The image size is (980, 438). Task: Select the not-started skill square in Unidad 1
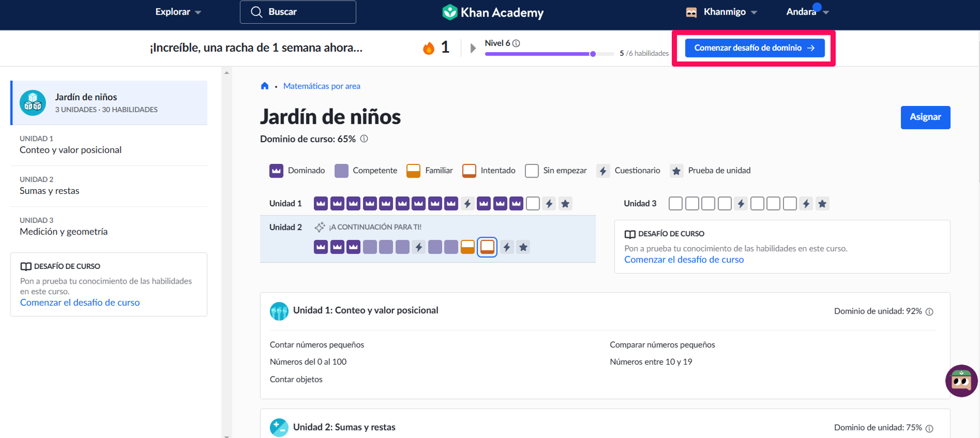tap(533, 203)
